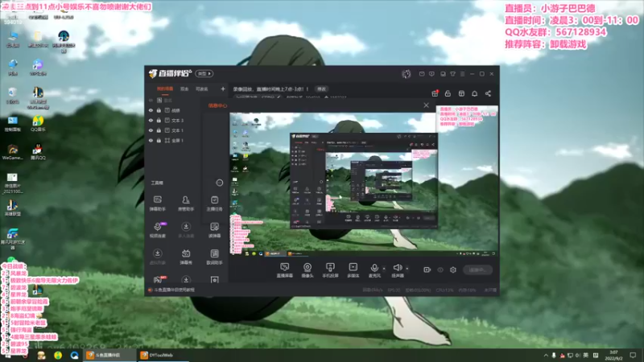Open the 房管助手 (room admin assistant) tool
The height and width of the screenshot is (362, 644).
[186, 204]
